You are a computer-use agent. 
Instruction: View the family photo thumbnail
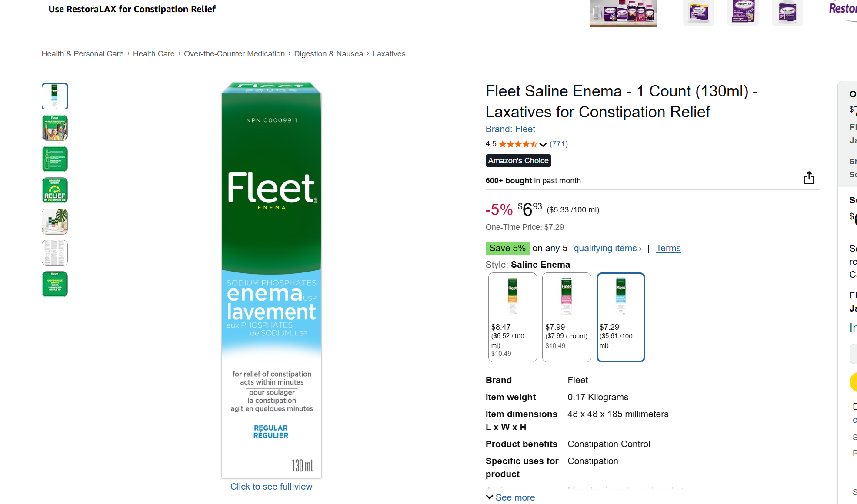tap(55, 128)
